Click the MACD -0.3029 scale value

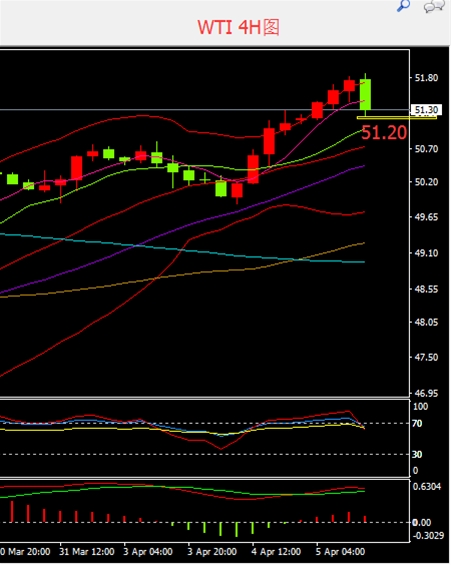click(x=428, y=536)
